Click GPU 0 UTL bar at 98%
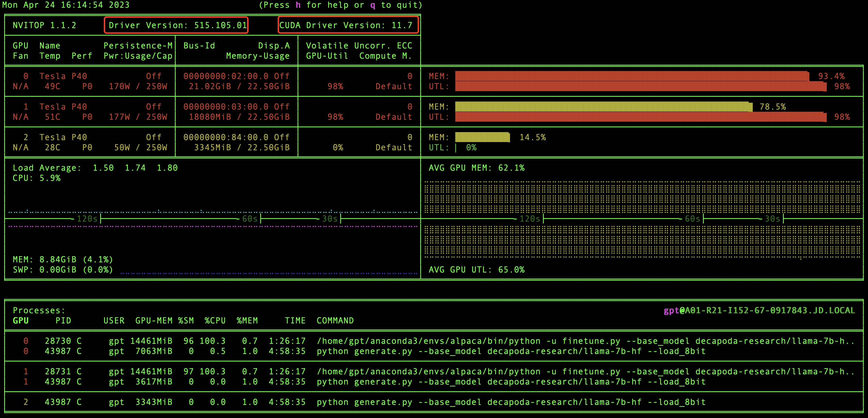 (640, 87)
